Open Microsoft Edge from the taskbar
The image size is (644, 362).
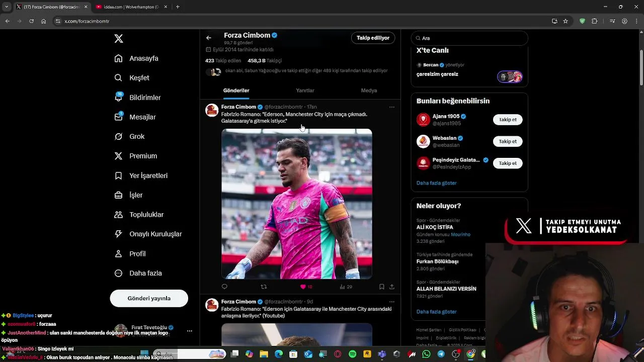click(279, 354)
